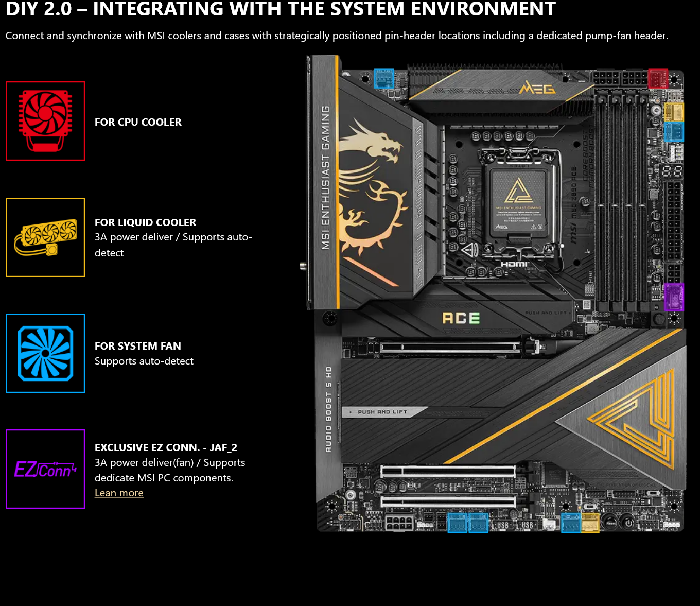Open the purple EZ Conn icon
This screenshot has height=606, width=700.
pos(45,469)
